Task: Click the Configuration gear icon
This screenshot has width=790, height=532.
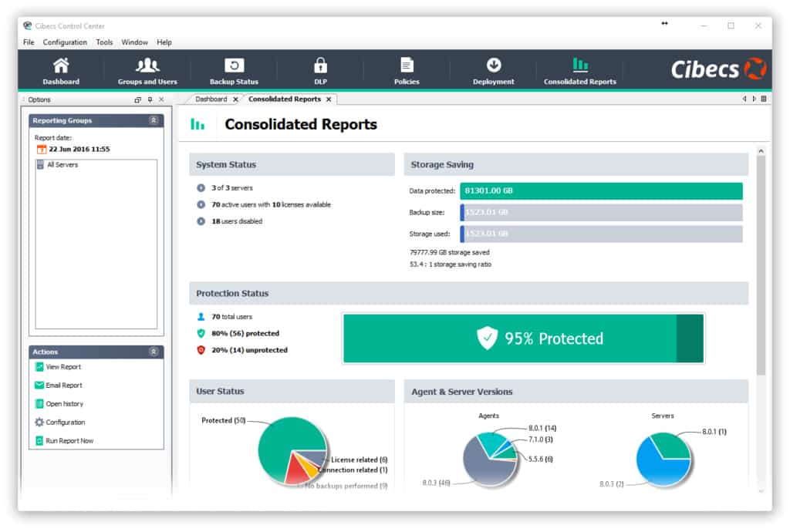Action: 39,423
